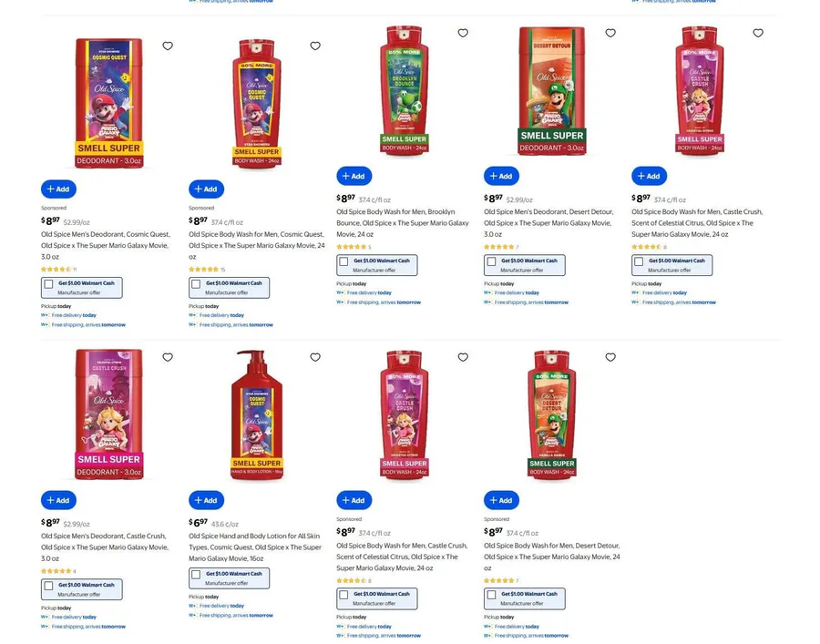820x644 pixels.
Task: Click star rating of Castle Crush deodorant
Action: tap(56, 571)
